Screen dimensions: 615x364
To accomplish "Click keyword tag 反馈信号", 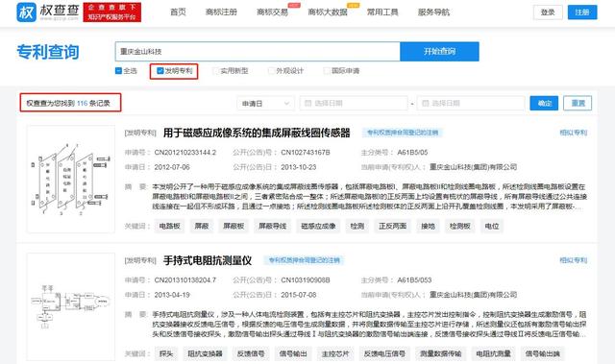I will point(251,353).
